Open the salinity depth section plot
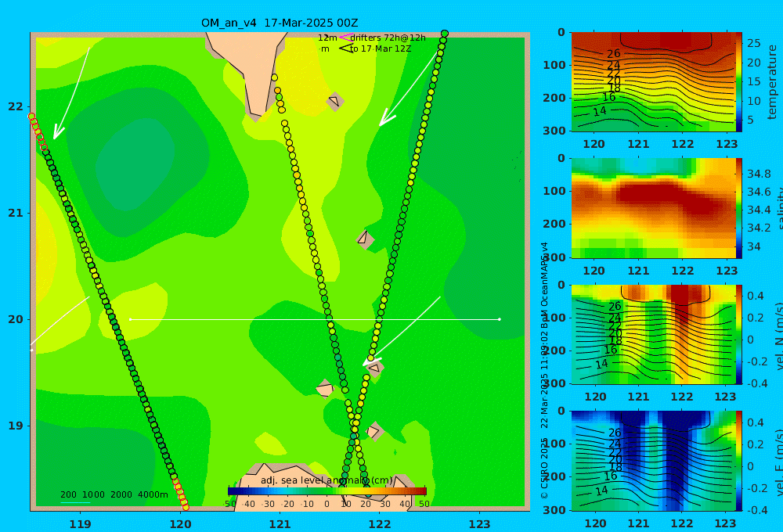Screen dimensions: 783x532 [x=653, y=208]
